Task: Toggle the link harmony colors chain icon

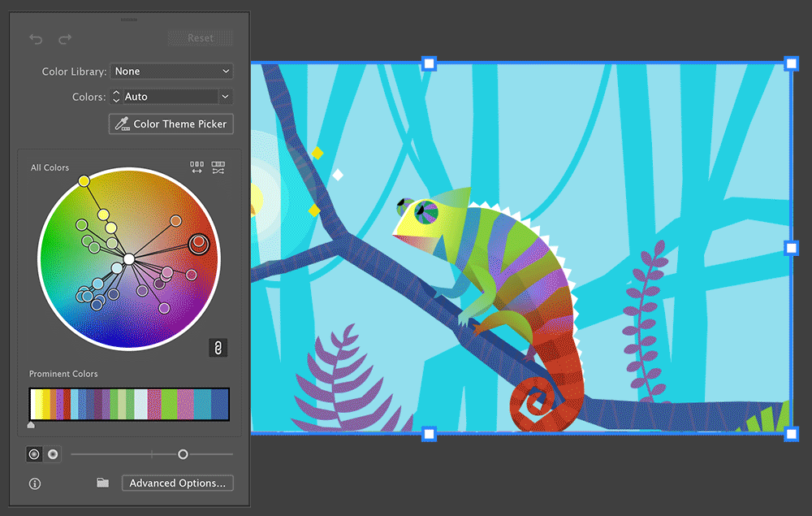Action: pyautogui.click(x=217, y=347)
